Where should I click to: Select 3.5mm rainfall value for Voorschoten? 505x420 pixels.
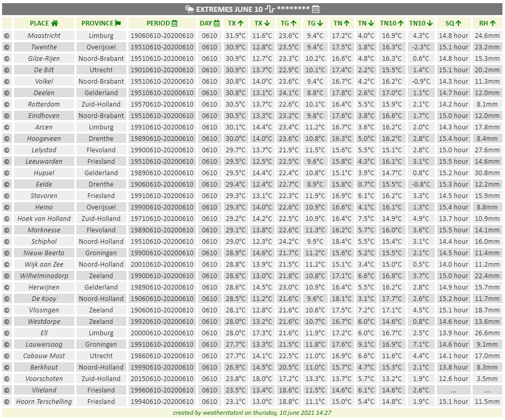[x=487, y=379]
